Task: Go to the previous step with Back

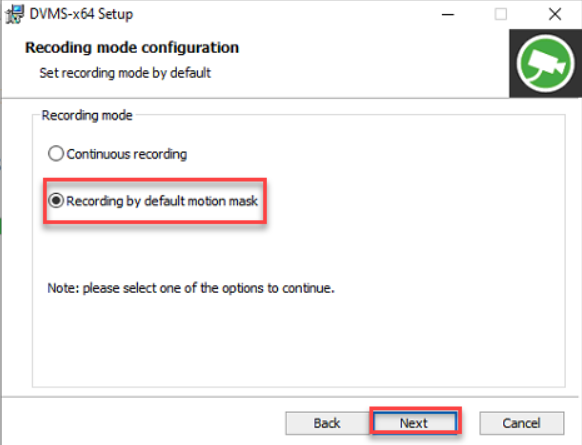Action: (327, 423)
